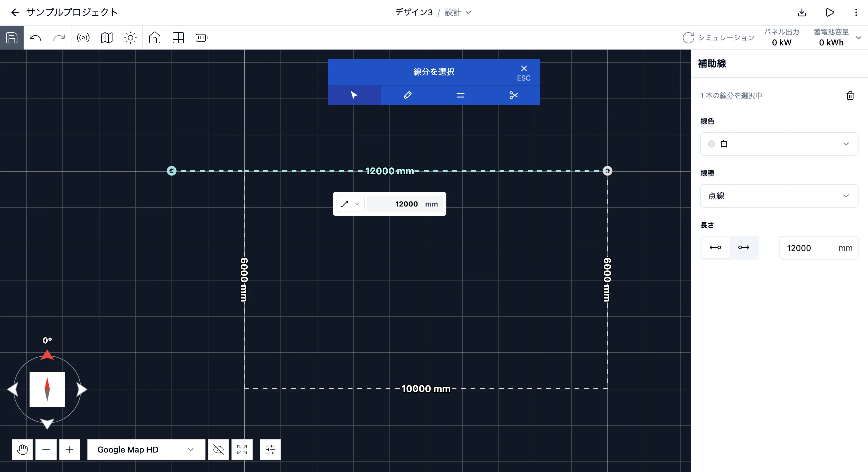
Task: Undo the last action
Action: tap(35, 38)
